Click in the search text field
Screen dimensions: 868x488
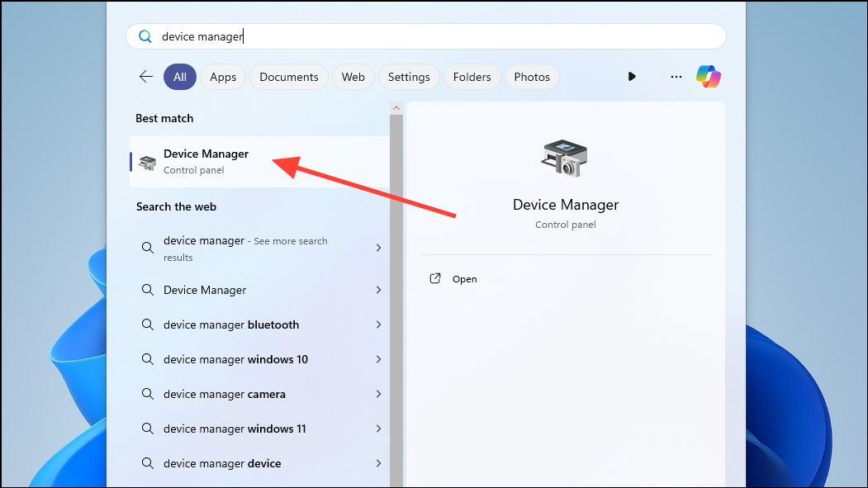click(426, 36)
